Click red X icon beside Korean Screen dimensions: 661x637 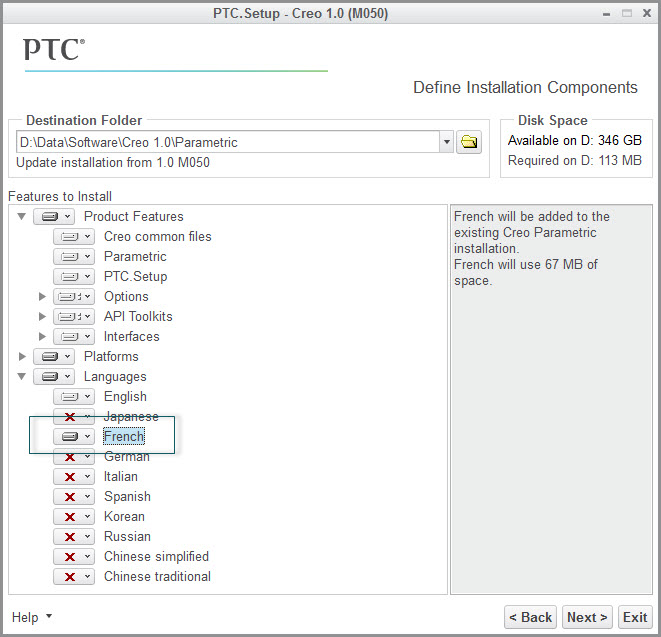click(x=70, y=517)
